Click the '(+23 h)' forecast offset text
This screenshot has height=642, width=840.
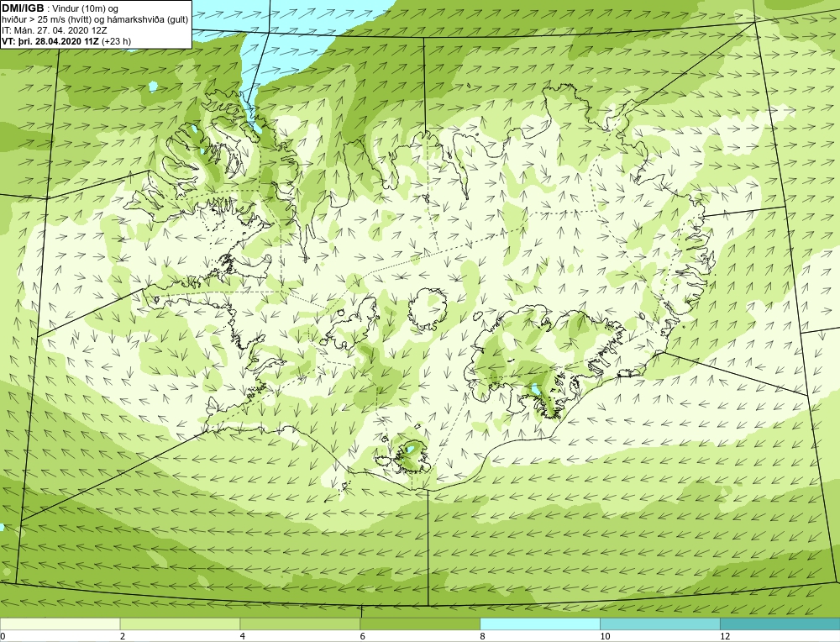[116, 40]
